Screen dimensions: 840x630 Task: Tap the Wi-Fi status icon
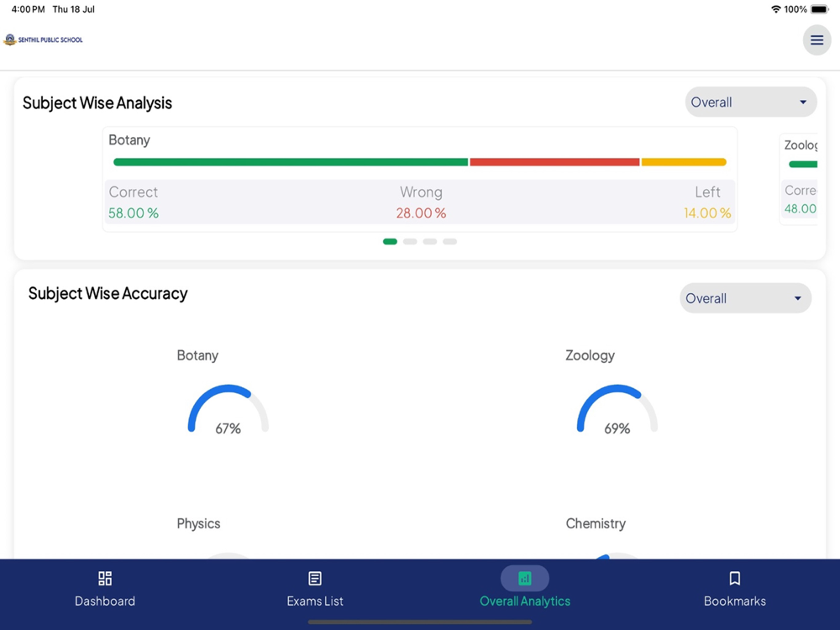point(775,9)
